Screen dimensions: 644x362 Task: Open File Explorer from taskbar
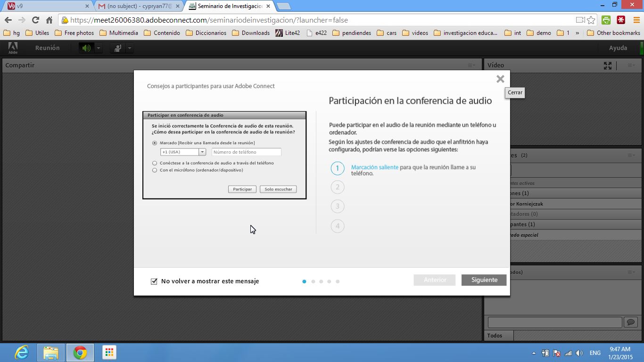[51, 353]
